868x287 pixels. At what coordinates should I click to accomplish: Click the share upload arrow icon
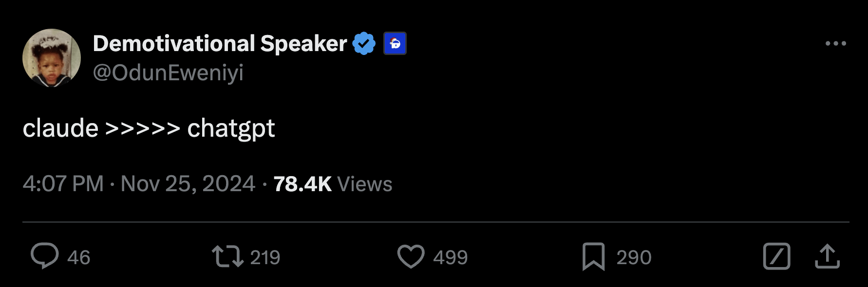(827, 256)
